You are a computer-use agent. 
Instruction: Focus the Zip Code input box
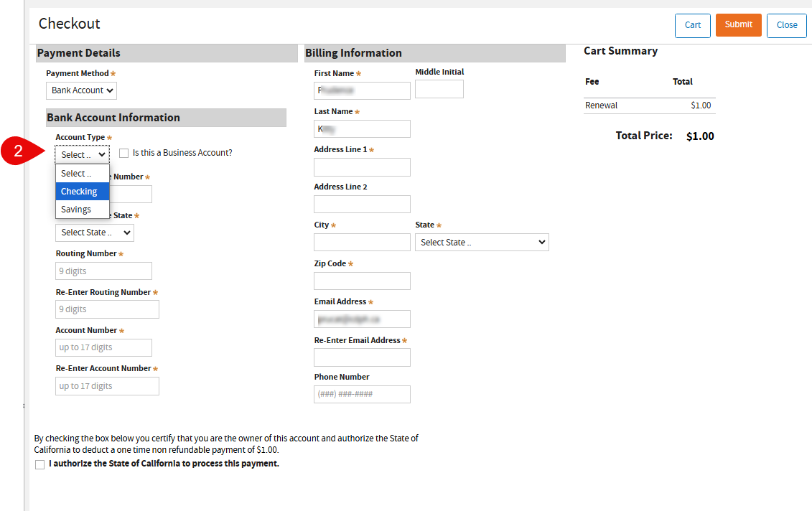tap(362, 281)
